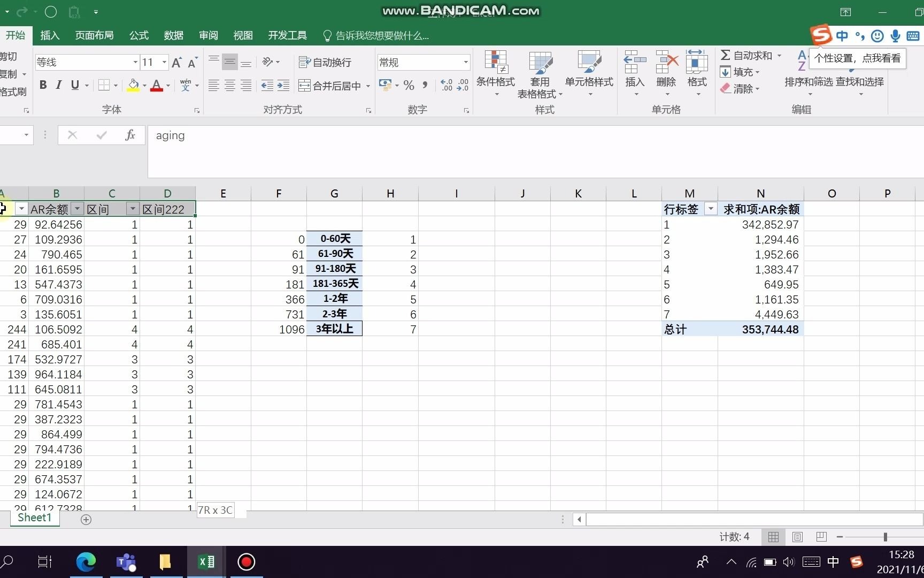924x578 pixels.
Task: Click the decrease indent icon
Action: (267, 86)
